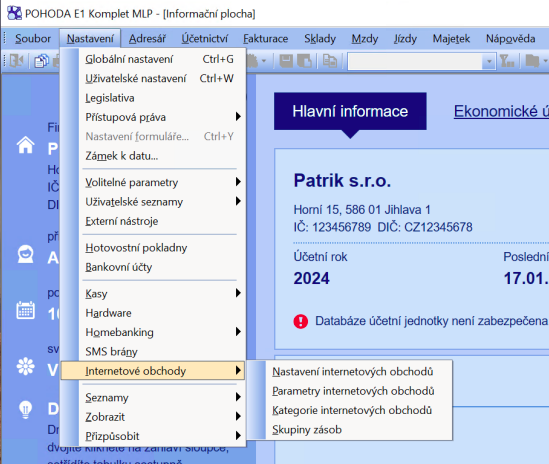This screenshot has height=464, width=549.
Task: Open Ekonomické údaje link
Action: [x=501, y=111]
